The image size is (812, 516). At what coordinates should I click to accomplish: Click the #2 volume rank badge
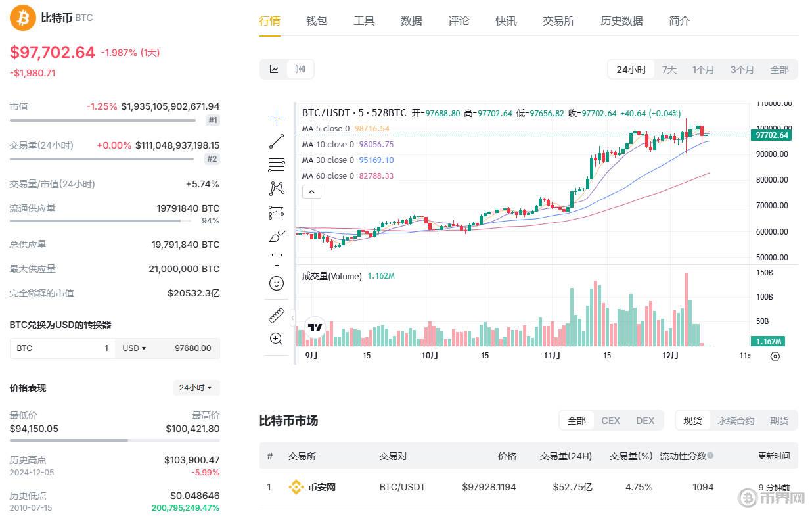click(x=212, y=158)
